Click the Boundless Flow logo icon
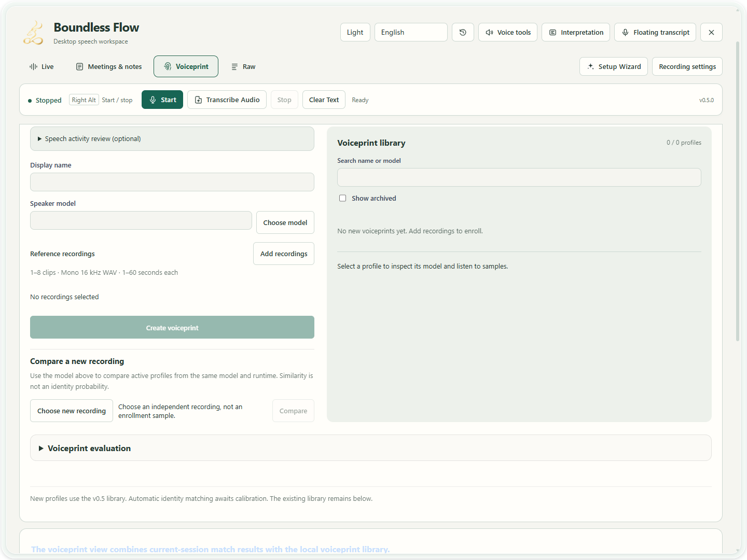 pos(33,33)
